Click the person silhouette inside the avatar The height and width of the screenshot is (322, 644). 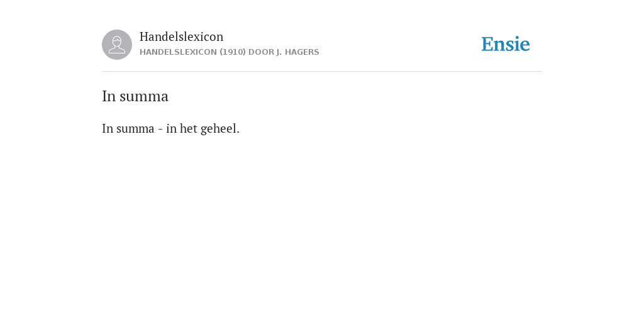pyautogui.click(x=117, y=45)
